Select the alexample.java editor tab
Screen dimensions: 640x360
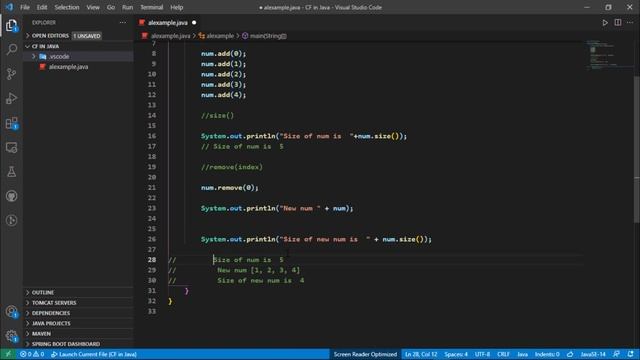(x=168, y=22)
